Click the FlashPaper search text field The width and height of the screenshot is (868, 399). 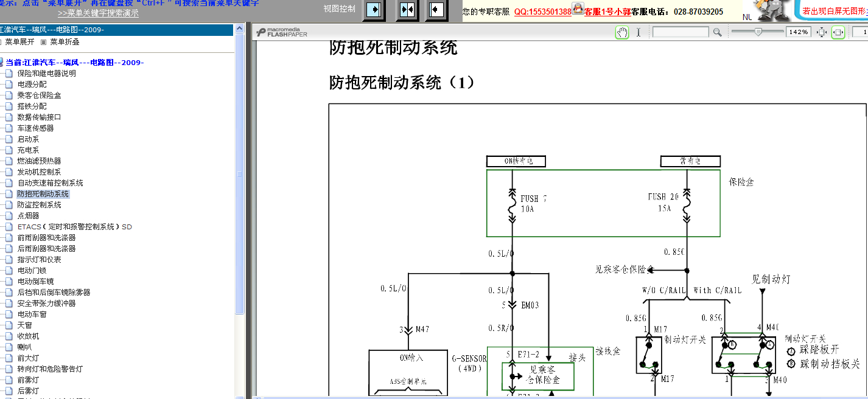681,32
